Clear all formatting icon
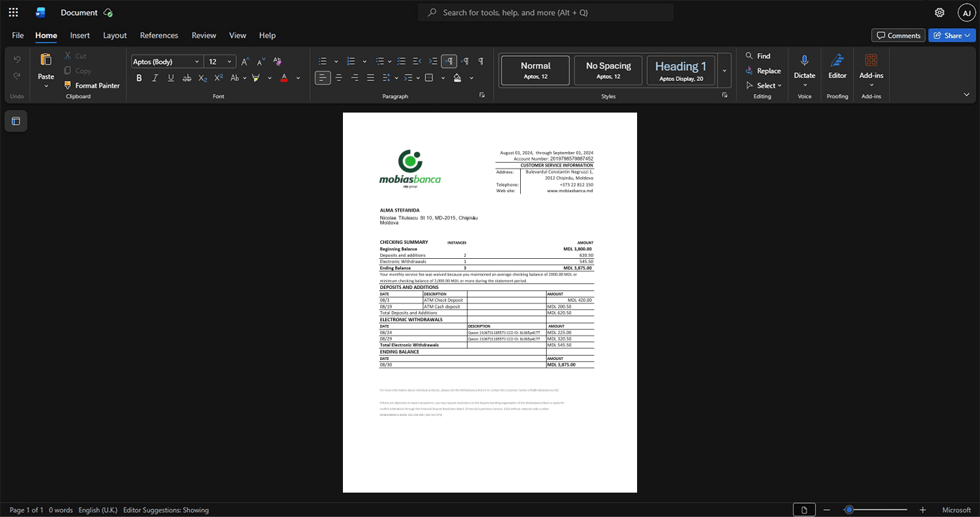 (x=278, y=62)
